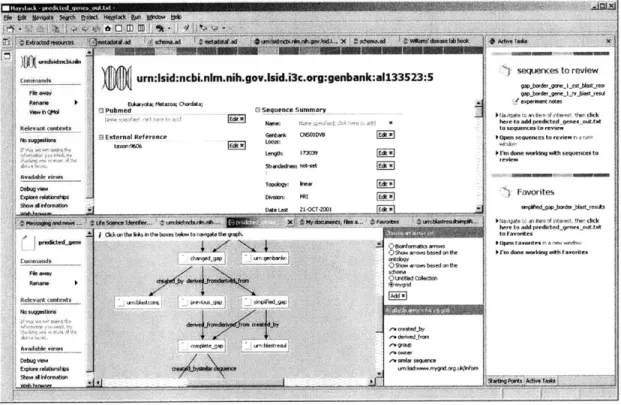Open the Window menu
Image resolution: width=621 pixels, height=405 pixels.
click(x=156, y=17)
